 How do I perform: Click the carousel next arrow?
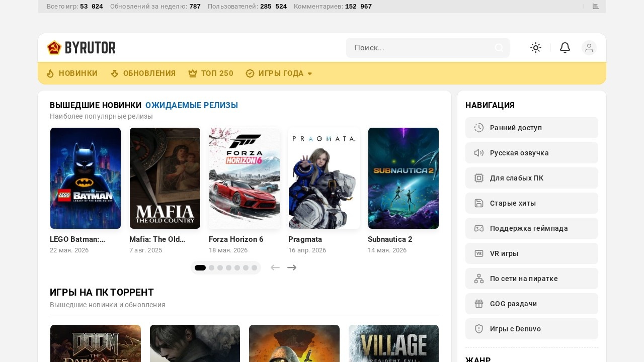[x=292, y=267]
